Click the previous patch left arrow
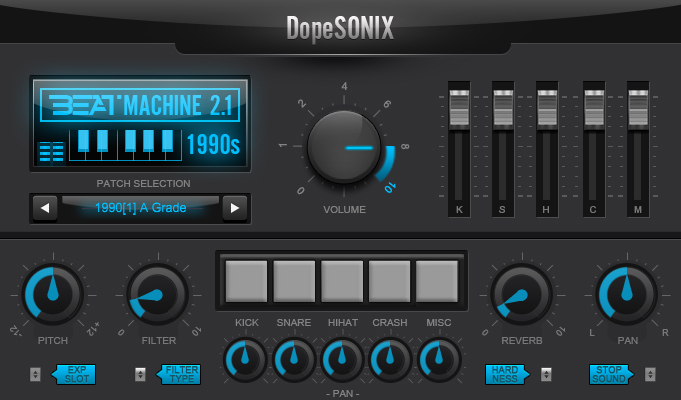Screen dimensions: 681x400 coord(45,208)
